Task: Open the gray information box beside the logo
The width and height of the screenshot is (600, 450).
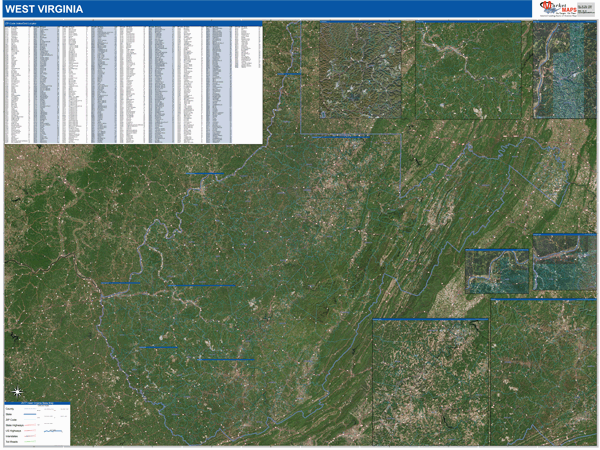Action: tap(587, 9)
